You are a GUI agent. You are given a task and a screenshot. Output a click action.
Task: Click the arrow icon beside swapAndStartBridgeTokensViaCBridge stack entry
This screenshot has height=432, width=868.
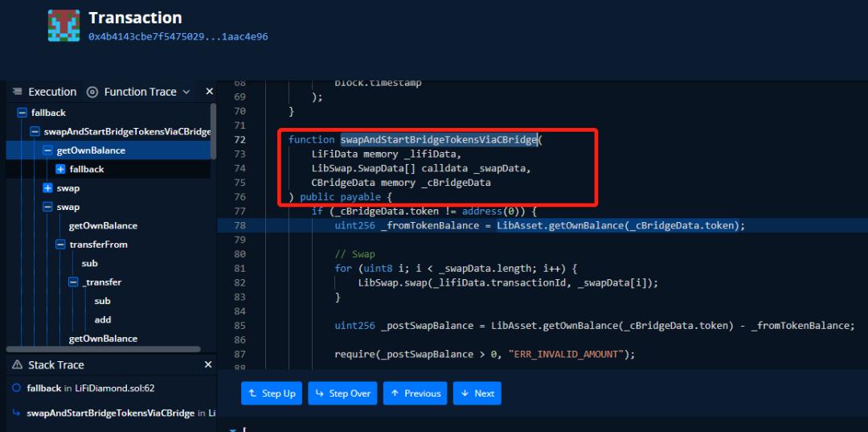click(16, 413)
